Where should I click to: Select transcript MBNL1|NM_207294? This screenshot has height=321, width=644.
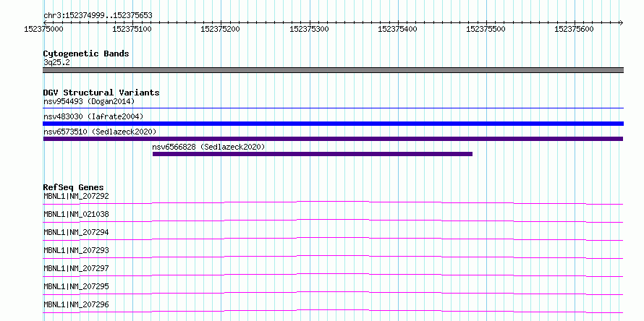click(x=77, y=232)
